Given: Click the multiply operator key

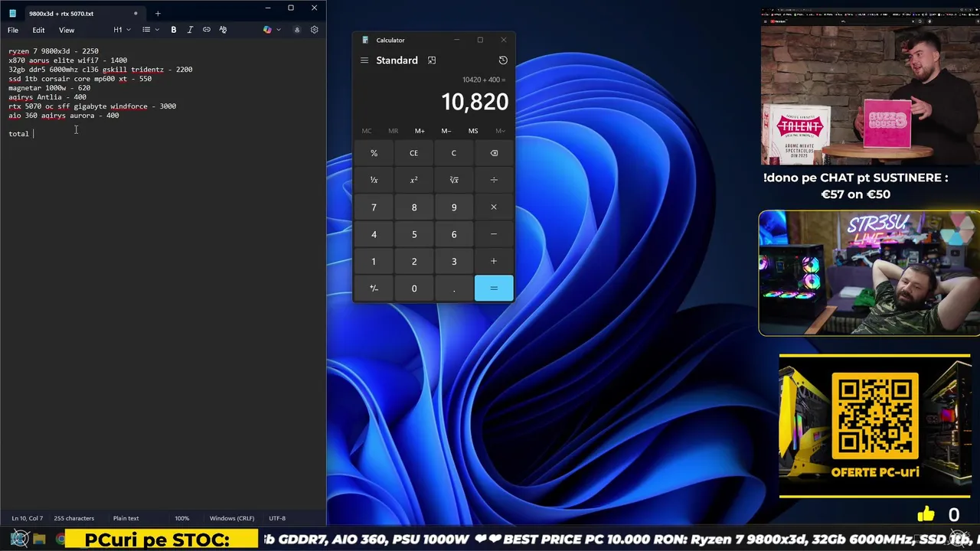Looking at the screenshot, I should pyautogui.click(x=494, y=207).
